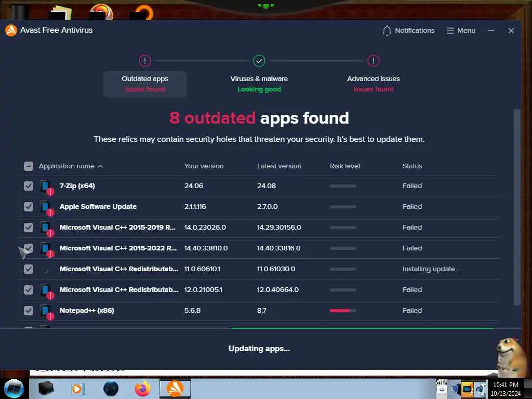Image resolution: width=532 pixels, height=399 pixels.
Task: Open the Firefox taskbar icon
Action: coord(143,389)
